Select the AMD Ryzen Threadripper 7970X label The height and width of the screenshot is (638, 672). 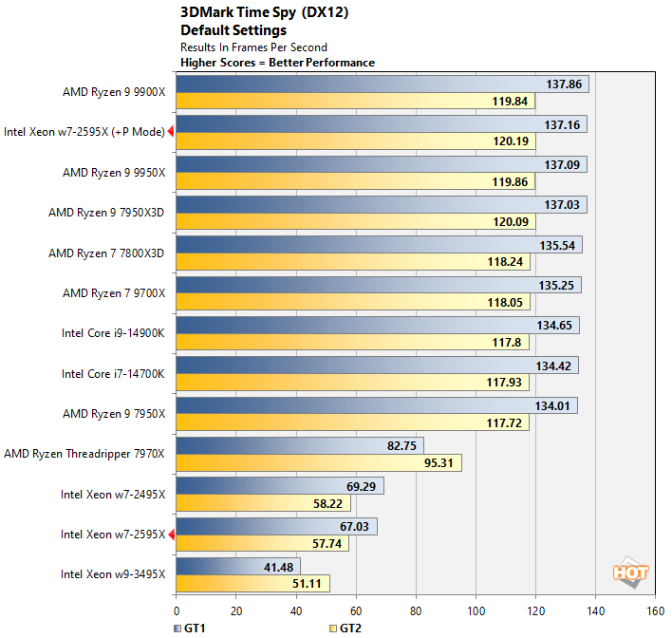84,454
